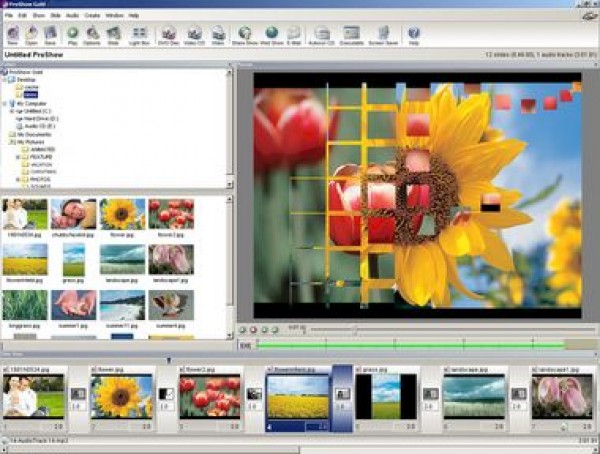Click the DVD Disc output icon

point(167,35)
